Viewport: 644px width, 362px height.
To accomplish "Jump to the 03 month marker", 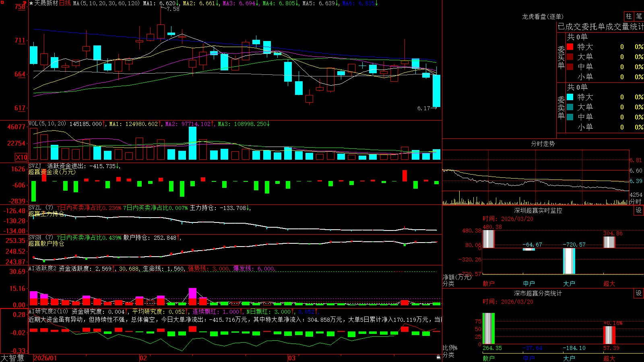I will [x=292, y=358].
